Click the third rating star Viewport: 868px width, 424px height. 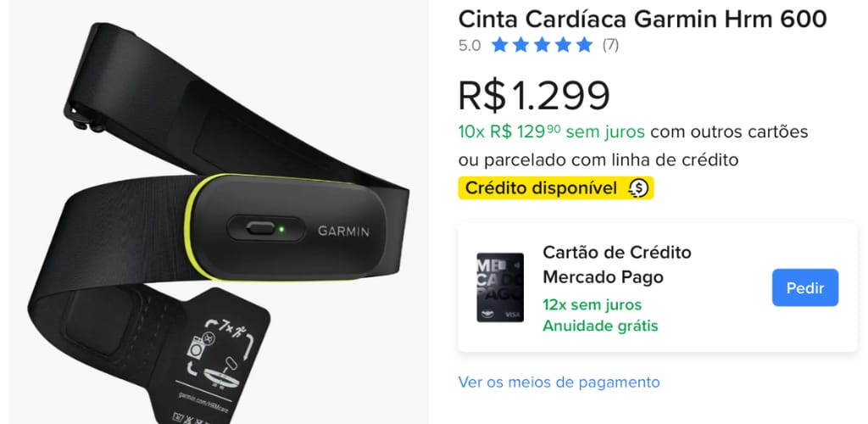point(542,45)
